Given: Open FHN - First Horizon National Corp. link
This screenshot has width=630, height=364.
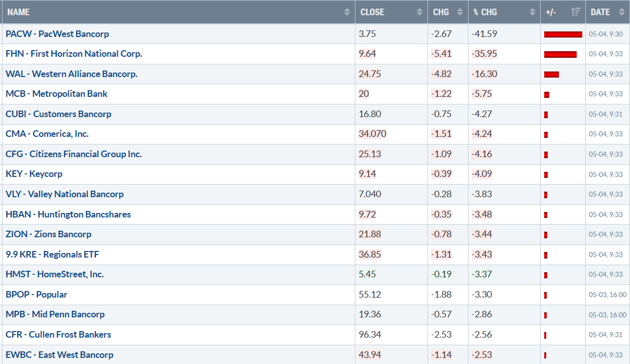Looking at the screenshot, I should pos(74,54).
